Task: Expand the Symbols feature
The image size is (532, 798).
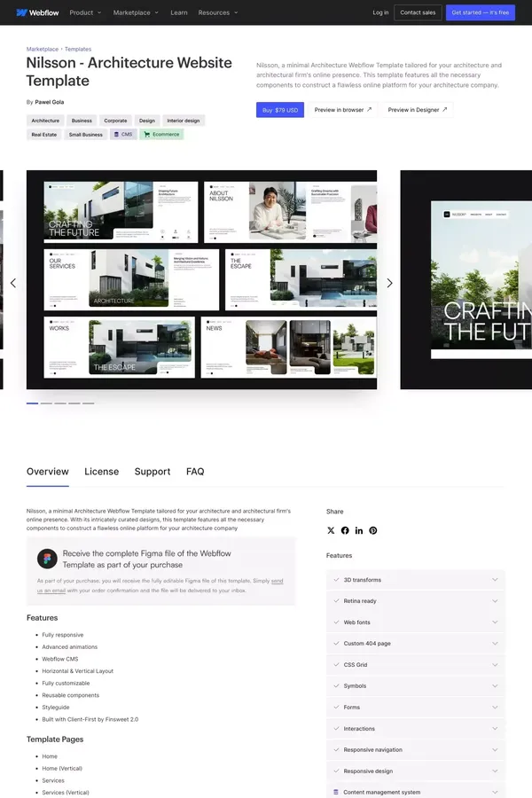Action: coord(416,686)
